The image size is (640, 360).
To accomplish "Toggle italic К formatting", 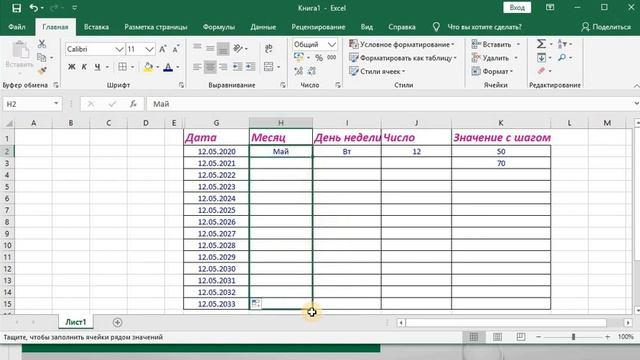I will click(x=84, y=67).
